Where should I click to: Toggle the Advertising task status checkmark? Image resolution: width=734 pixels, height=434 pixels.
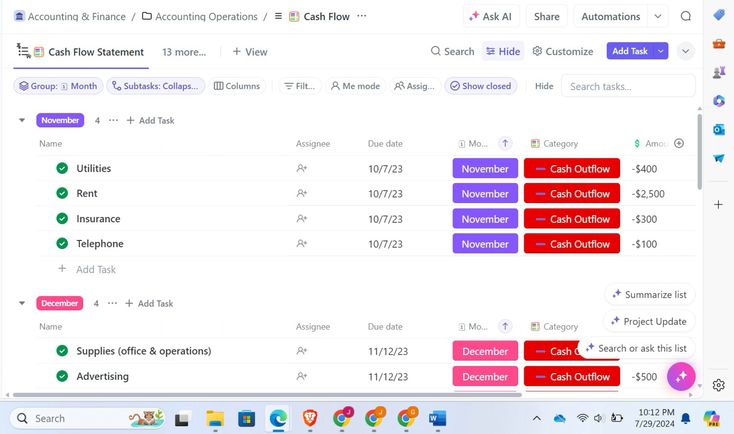click(x=62, y=376)
